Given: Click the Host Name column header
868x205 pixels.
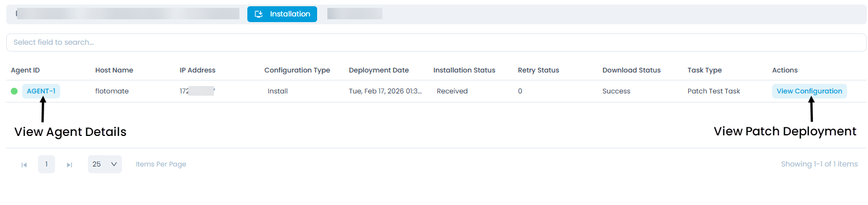Looking at the screenshot, I should [x=114, y=70].
